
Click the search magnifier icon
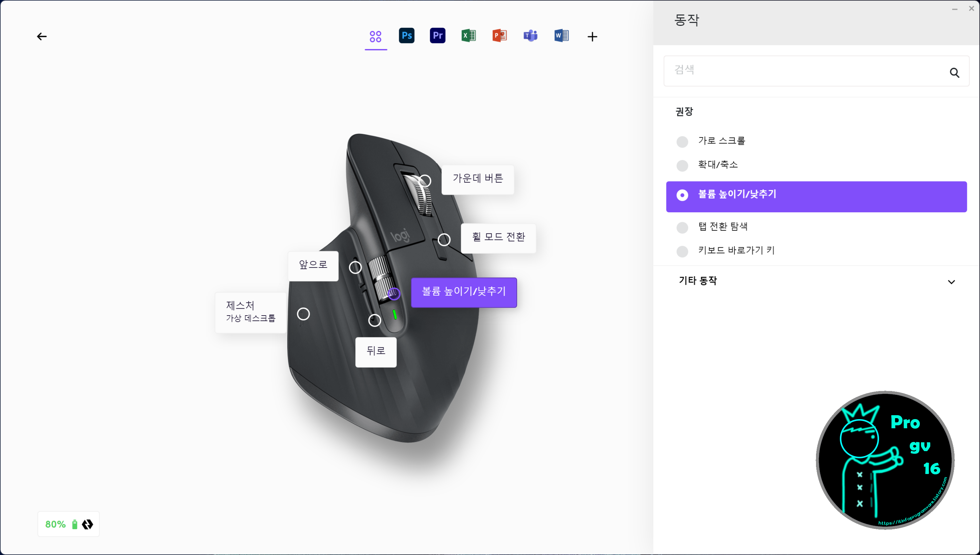[x=954, y=73]
